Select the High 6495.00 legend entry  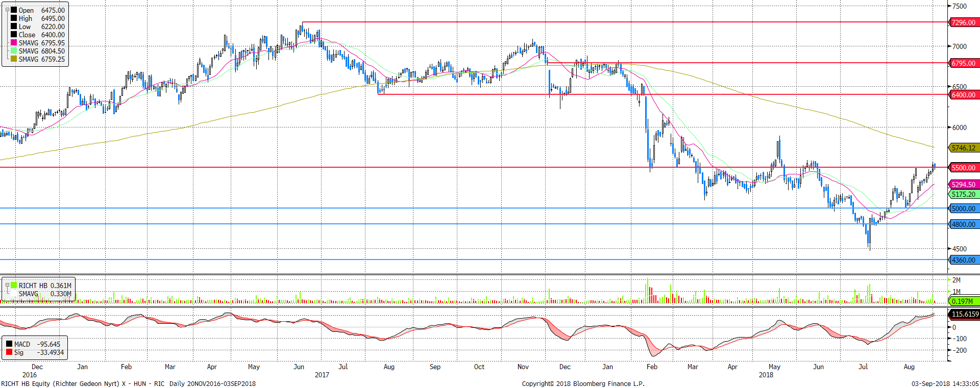[x=42, y=18]
